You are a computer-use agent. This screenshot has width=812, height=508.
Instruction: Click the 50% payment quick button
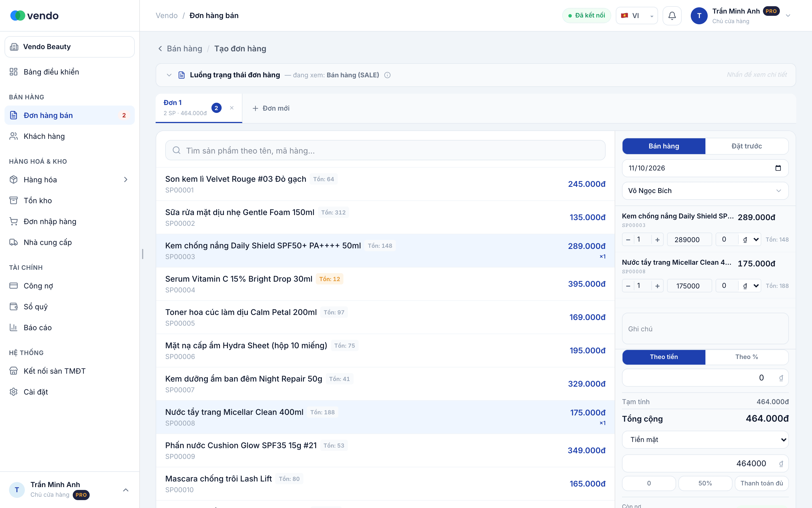coord(705,483)
